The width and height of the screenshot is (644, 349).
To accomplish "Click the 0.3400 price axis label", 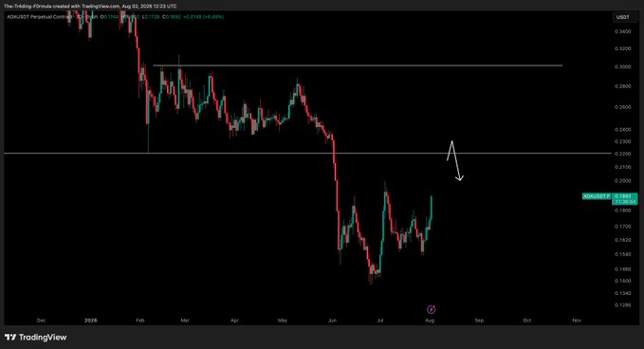I will pos(622,31).
